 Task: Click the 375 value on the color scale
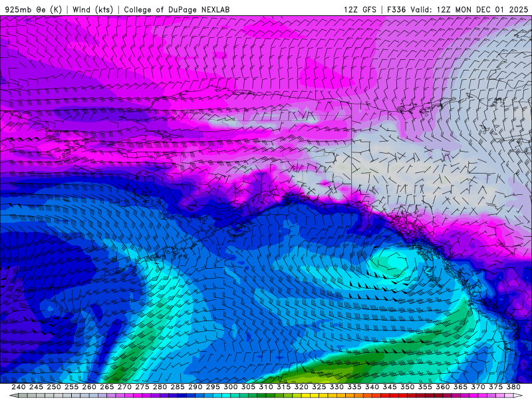(495, 387)
